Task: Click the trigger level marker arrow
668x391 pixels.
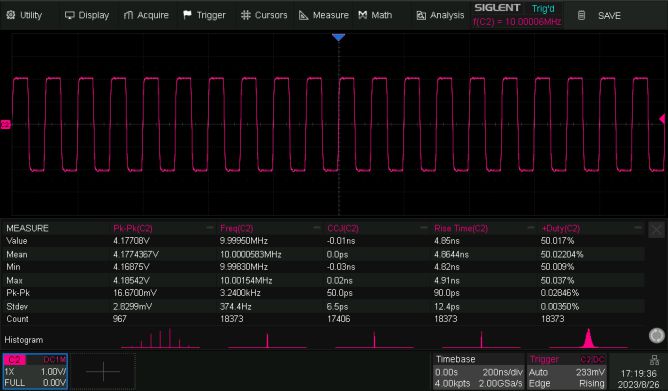Action: tap(662, 119)
